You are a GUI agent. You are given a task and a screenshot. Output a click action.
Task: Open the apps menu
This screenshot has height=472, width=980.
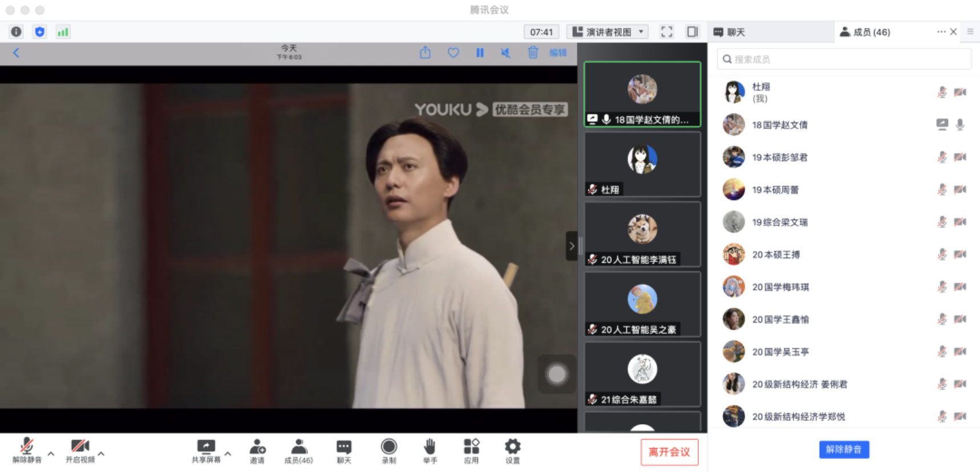click(x=471, y=451)
